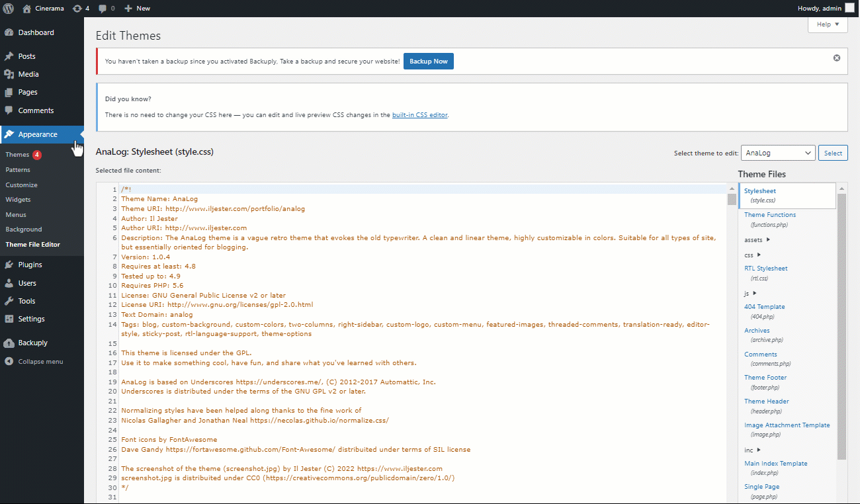Open Themes submenu item
Image resolution: width=860 pixels, height=504 pixels.
[x=17, y=155]
